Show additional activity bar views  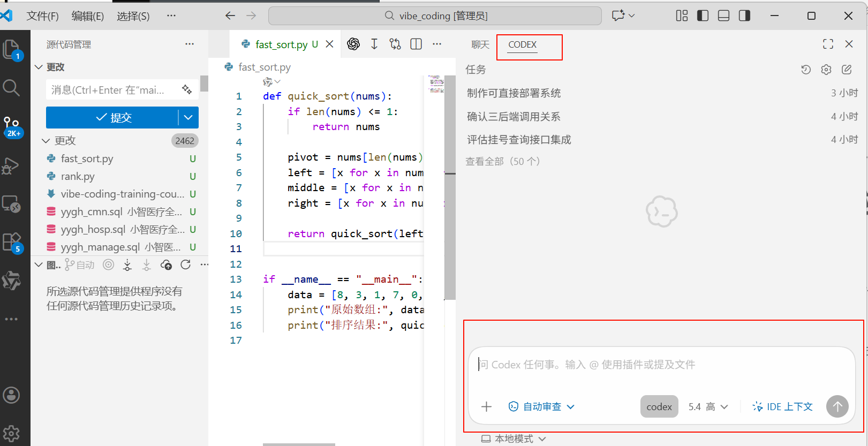pos(11,319)
